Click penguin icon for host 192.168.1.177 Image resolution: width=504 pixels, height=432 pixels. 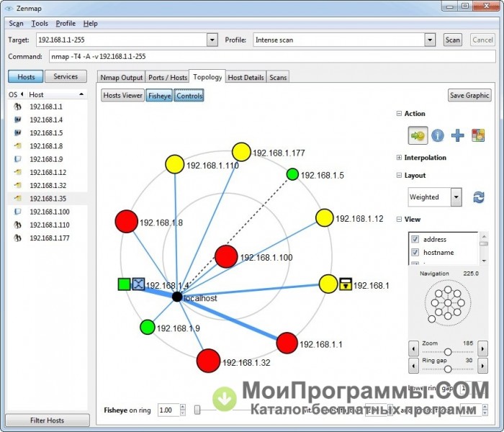18,238
